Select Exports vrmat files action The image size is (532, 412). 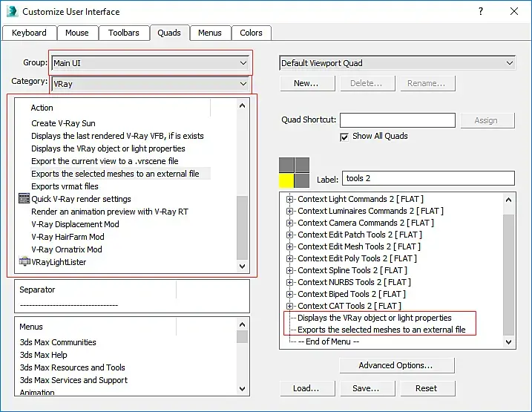pyautogui.click(x=65, y=186)
